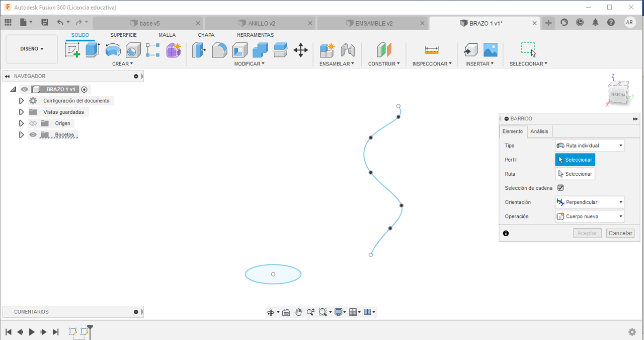The width and height of the screenshot is (644, 340).
Task: Open the data panel grid icon
Action: click(x=8, y=22)
